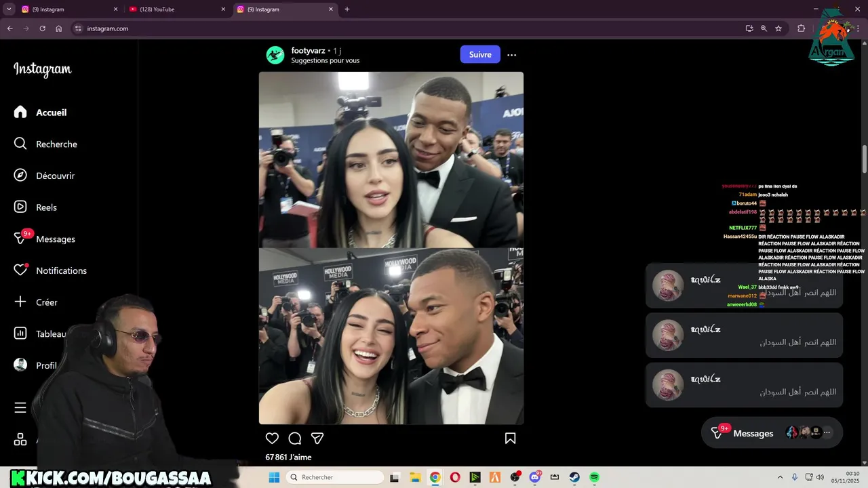
Task: Save the post with the bookmark icon
Action: pos(510,439)
